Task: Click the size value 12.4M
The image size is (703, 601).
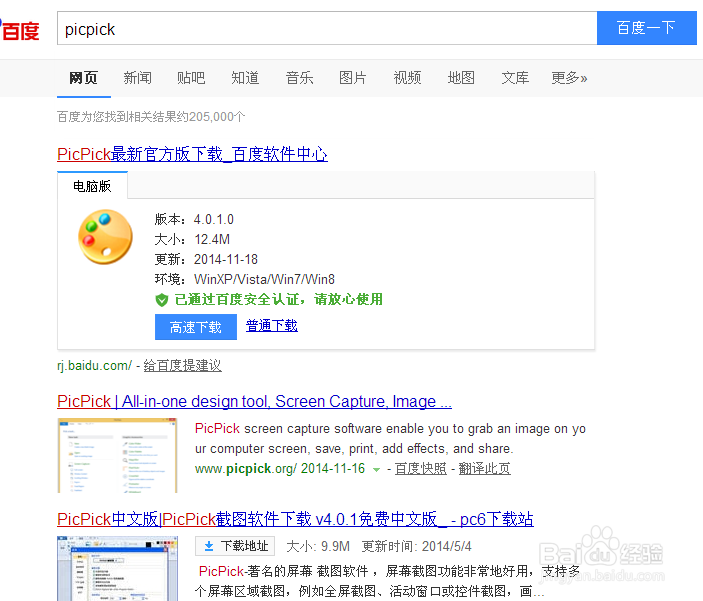Action: tap(212, 240)
